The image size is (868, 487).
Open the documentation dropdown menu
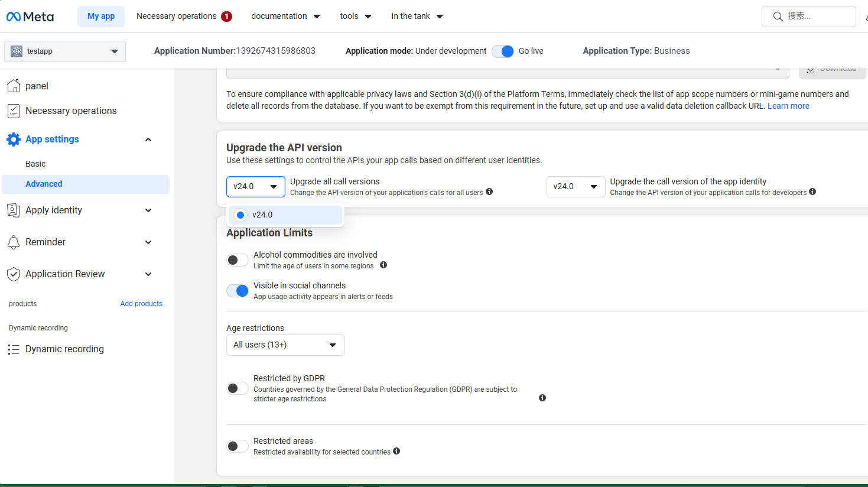tap(285, 17)
